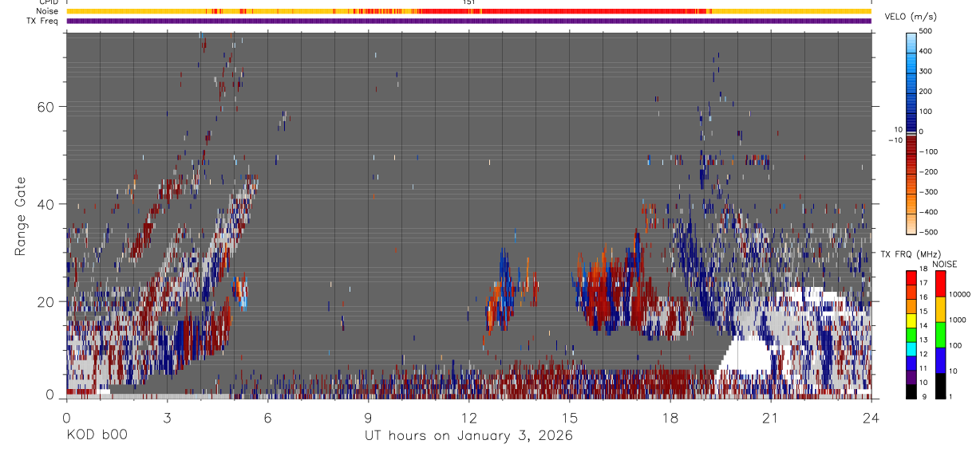Click the blue segment of NOISE colorbar
The image size is (980, 452).
(x=941, y=360)
